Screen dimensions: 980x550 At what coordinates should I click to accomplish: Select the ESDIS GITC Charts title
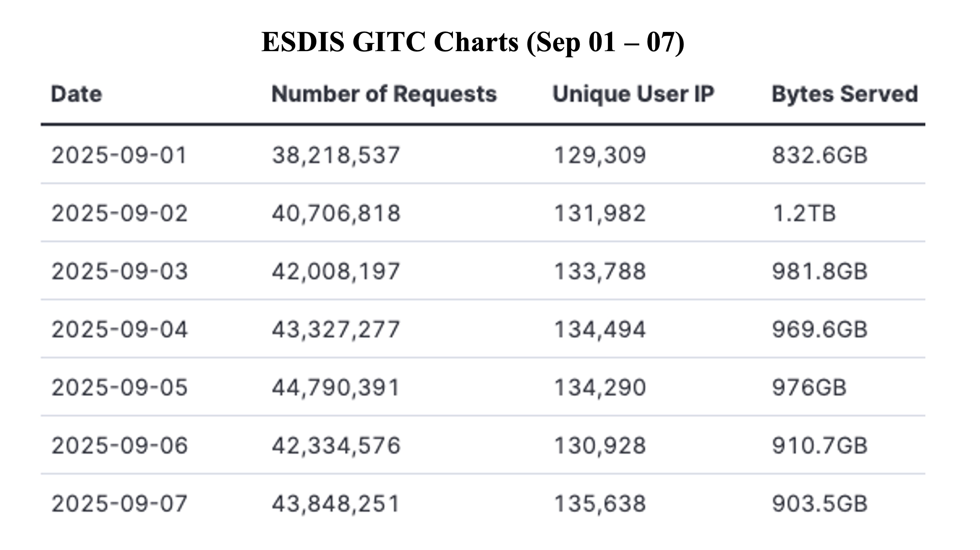tap(473, 42)
